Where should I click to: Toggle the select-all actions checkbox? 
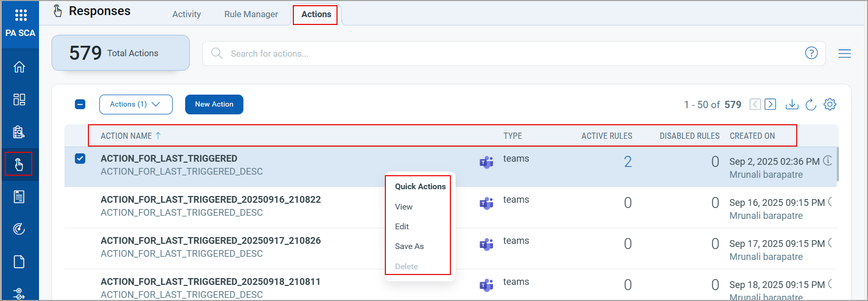tap(80, 104)
